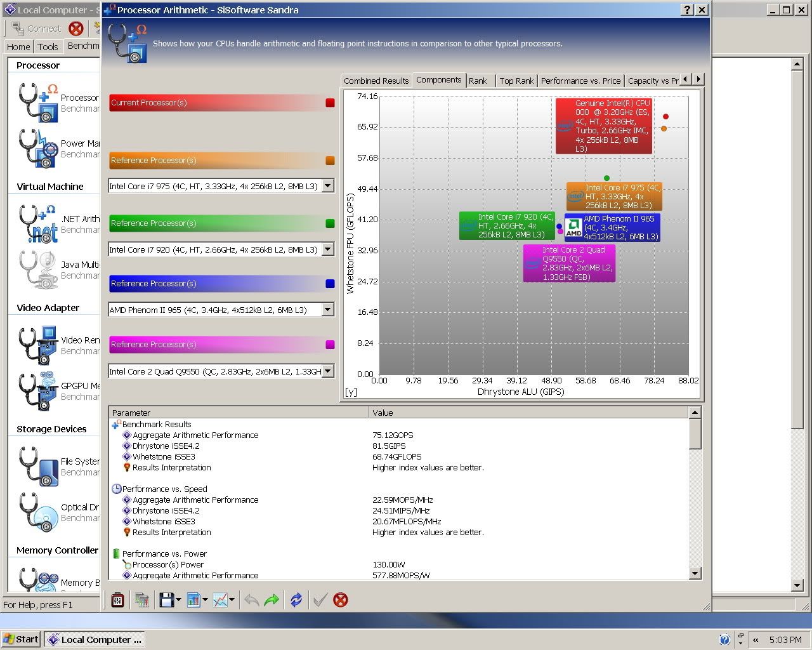Image resolution: width=812 pixels, height=650 pixels.
Task: Click the results list scroll down arrow
Action: [695, 573]
